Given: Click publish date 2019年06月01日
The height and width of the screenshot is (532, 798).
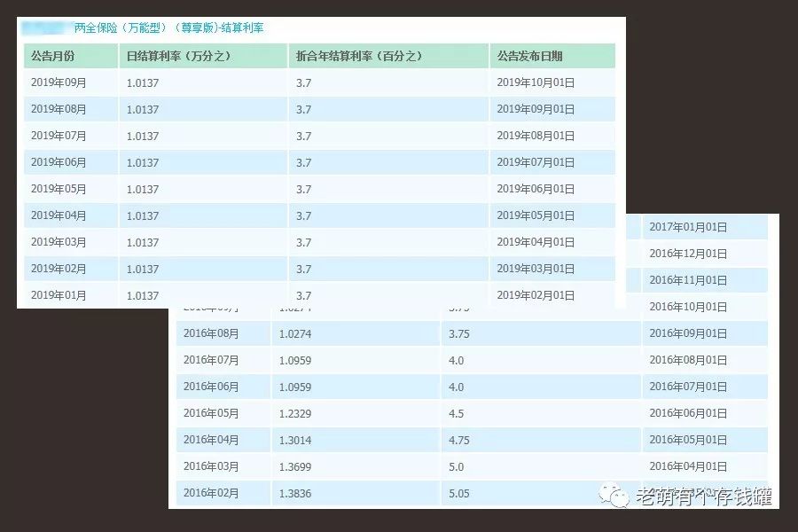Looking at the screenshot, I should click(x=536, y=189).
